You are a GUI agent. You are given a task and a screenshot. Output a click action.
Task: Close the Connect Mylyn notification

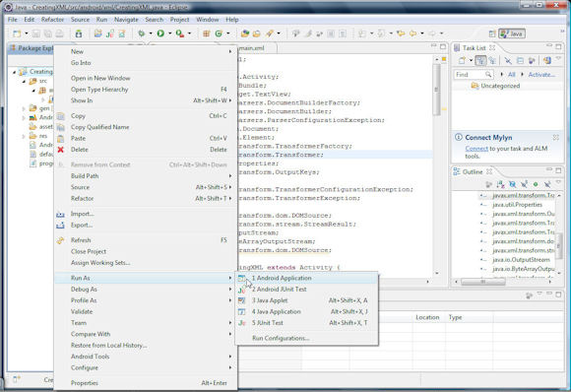[555, 137]
